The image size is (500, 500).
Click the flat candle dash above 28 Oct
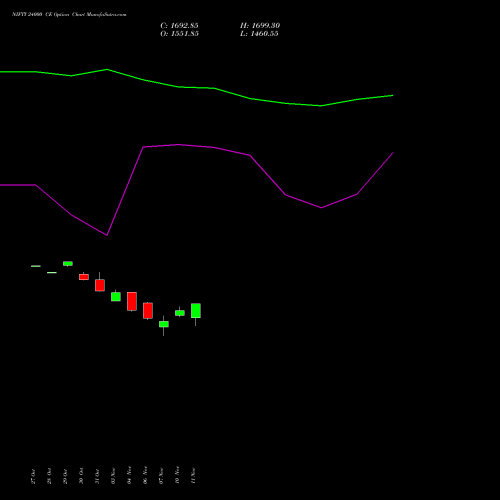[x=52, y=273]
